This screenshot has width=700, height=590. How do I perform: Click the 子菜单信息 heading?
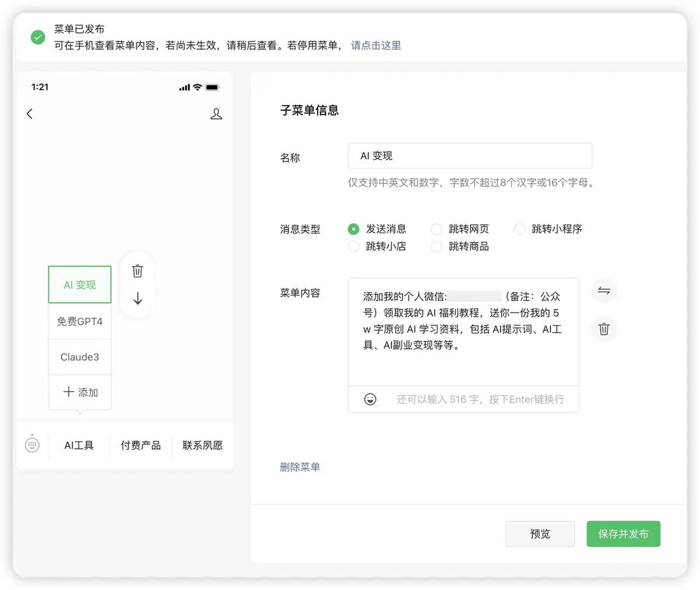[x=309, y=110]
